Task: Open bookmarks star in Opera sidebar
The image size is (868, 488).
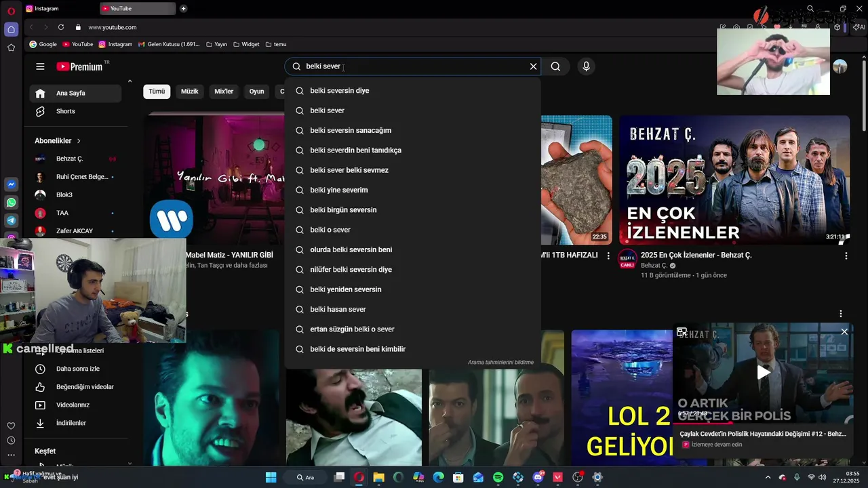Action: [11, 47]
